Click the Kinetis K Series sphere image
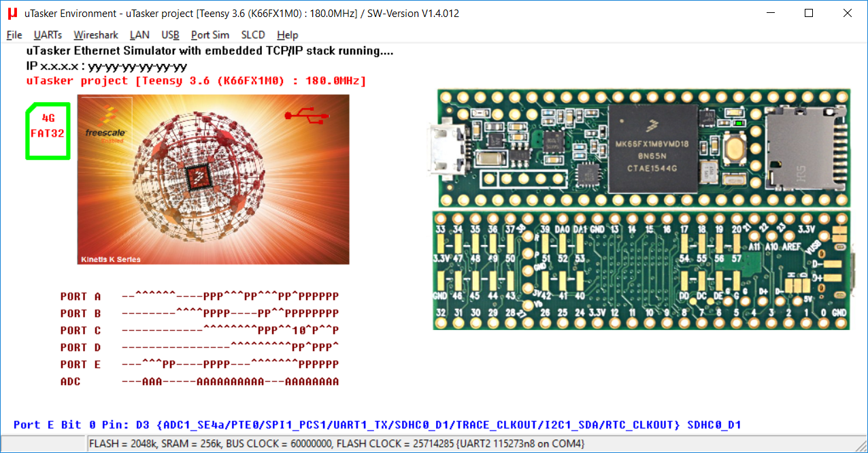Viewport: 868px width, 453px height. pos(213,179)
